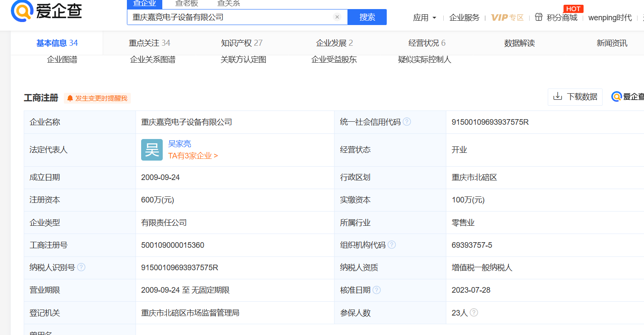Clear the search box with the X icon
The image size is (644, 335).
[x=337, y=17]
